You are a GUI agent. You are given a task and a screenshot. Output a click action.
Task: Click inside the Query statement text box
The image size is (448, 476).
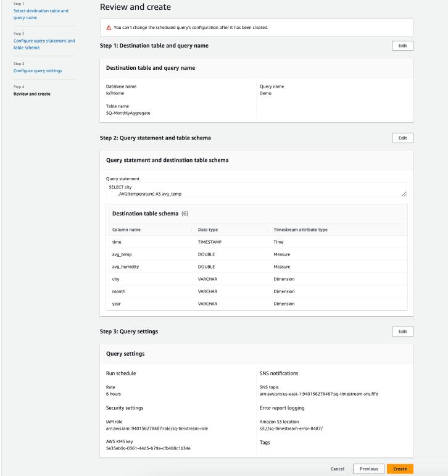click(247, 190)
